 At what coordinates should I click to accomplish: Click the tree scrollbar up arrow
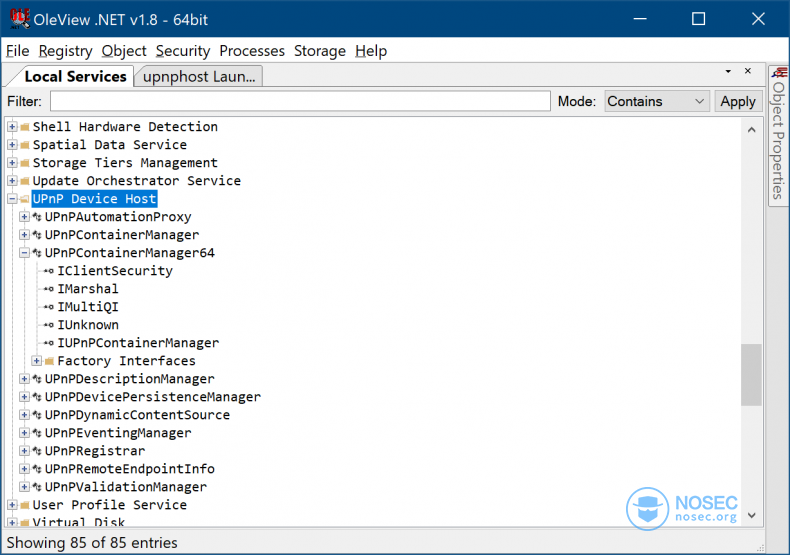point(751,130)
